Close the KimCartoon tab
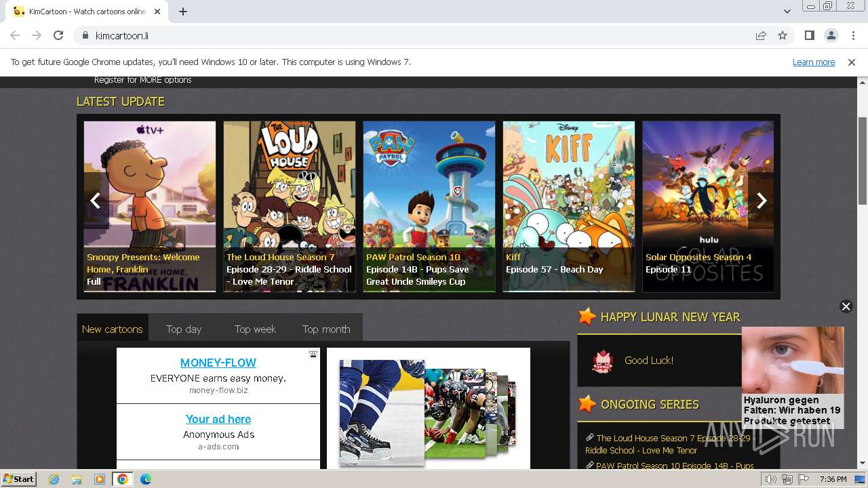This screenshot has height=488, width=868. (x=157, y=12)
